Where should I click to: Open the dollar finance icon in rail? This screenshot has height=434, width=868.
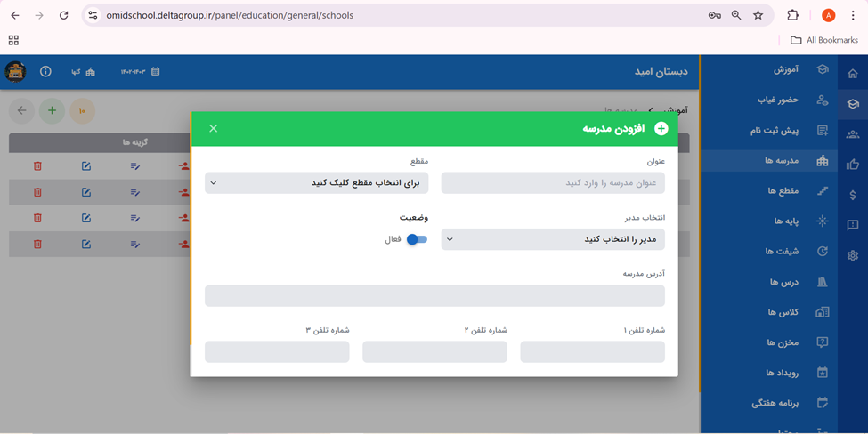(x=853, y=195)
